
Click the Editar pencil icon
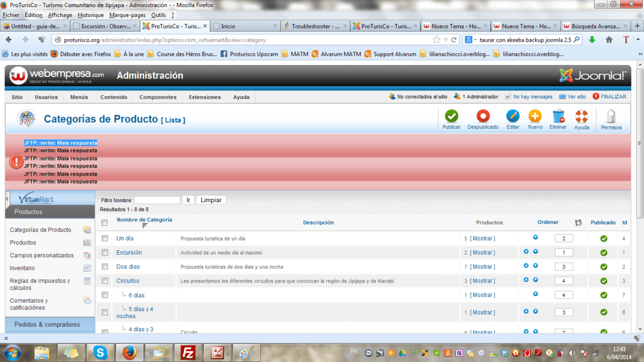(x=513, y=117)
